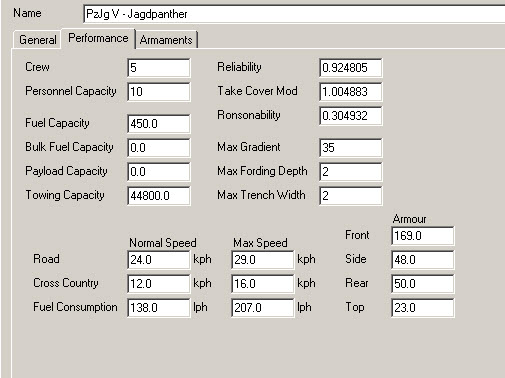The width and height of the screenshot is (505, 378).
Task: Click the Road row label
Action: click(x=46, y=259)
